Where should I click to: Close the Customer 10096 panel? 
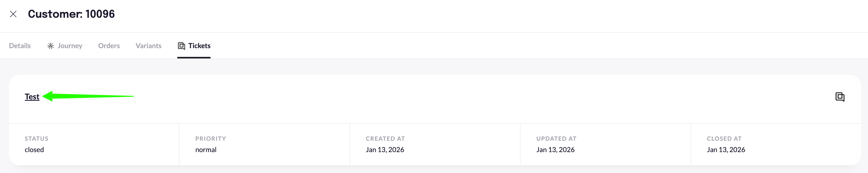click(13, 14)
